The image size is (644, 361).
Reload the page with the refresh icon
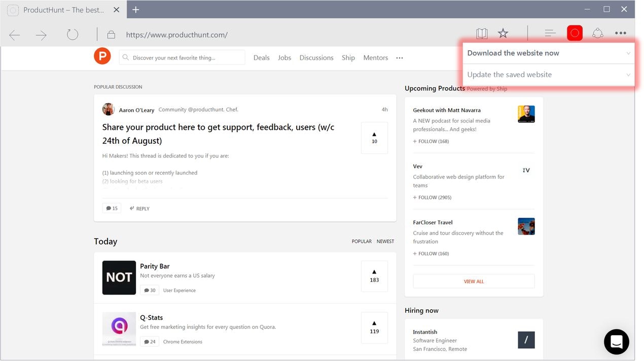pos(73,35)
